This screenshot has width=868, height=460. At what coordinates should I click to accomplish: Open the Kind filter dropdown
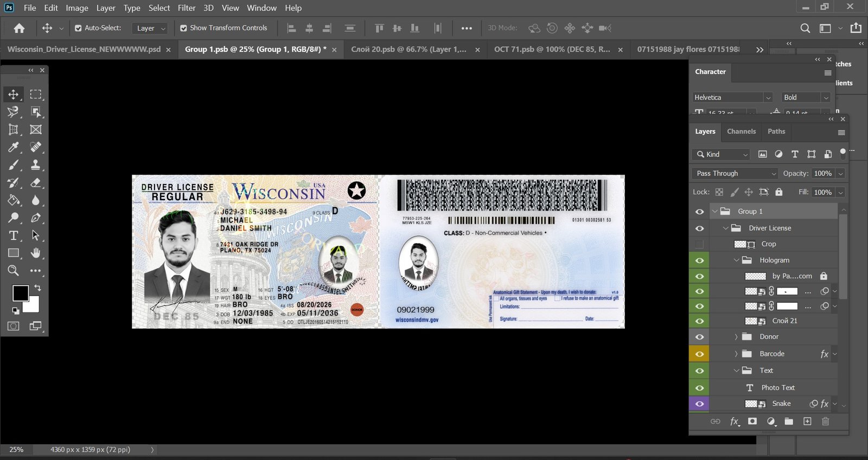pos(720,155)
